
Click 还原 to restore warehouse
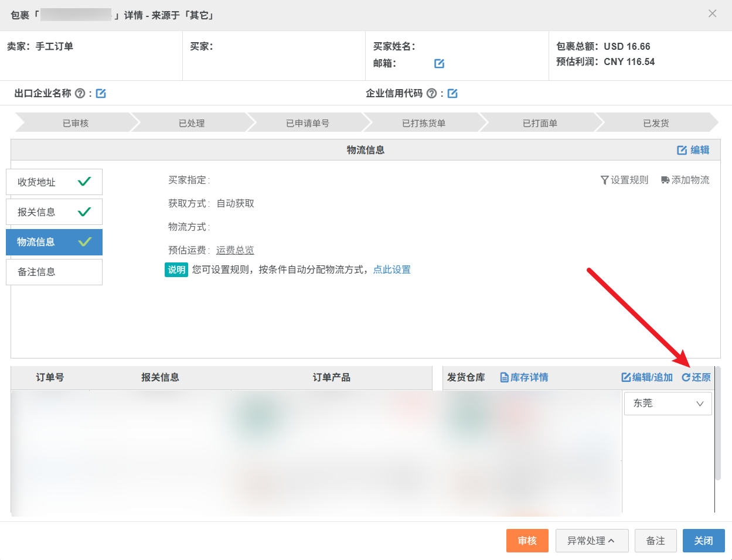click(696, 377)
